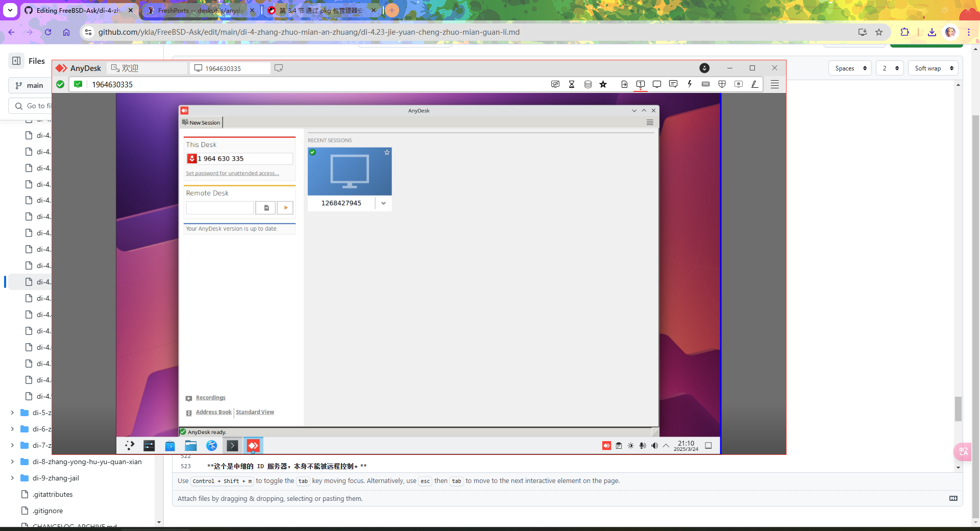This screenshot has width=980, height=531.
Task: Open permissions shield icon
Action: 722,84
